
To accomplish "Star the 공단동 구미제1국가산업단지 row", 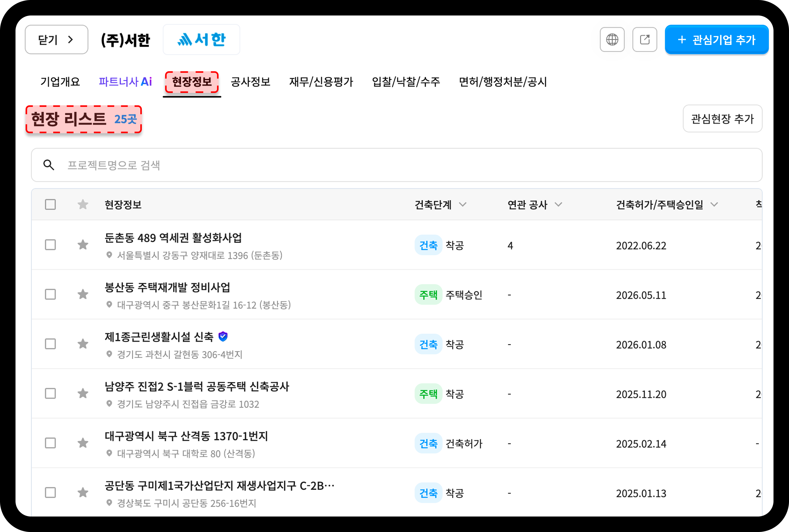I will pyautogui.click(x=83, y=492).
